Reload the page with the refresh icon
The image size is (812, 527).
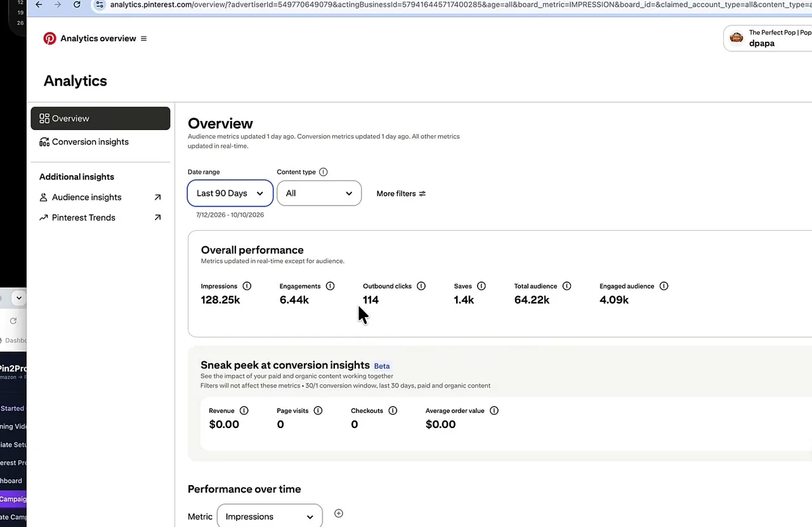77,4
